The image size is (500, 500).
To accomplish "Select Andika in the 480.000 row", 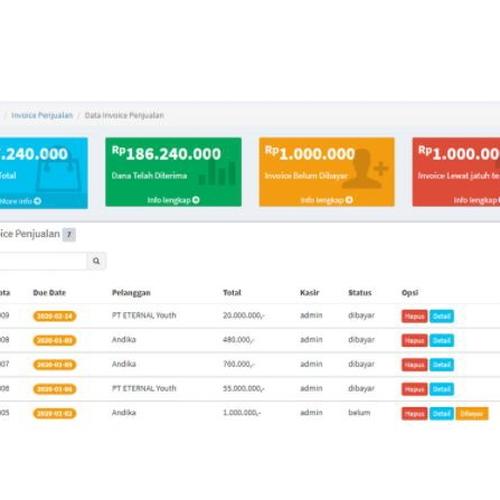I will click(124, 340).
